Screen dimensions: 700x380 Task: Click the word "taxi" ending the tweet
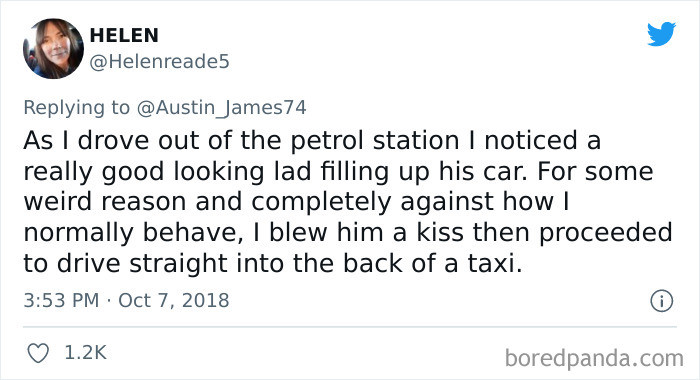[492, 263]
